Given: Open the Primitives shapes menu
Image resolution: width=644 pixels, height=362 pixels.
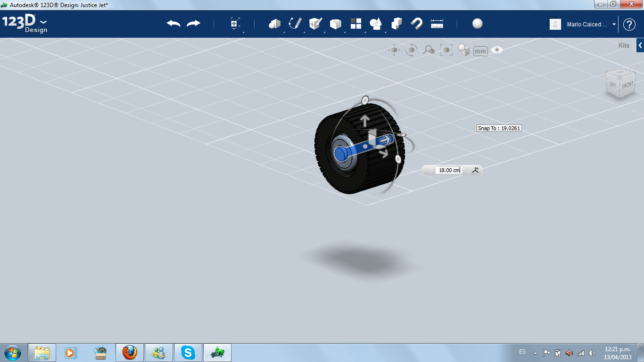Looking at the screenshot, I should pyautogui.click(x=275, y=24).
